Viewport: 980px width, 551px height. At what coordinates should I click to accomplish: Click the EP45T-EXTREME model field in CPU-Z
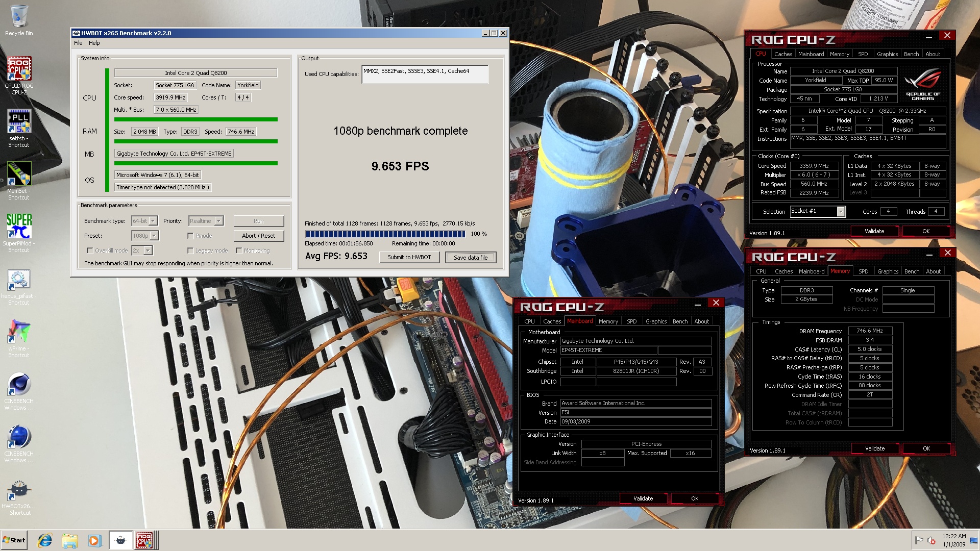608,350
